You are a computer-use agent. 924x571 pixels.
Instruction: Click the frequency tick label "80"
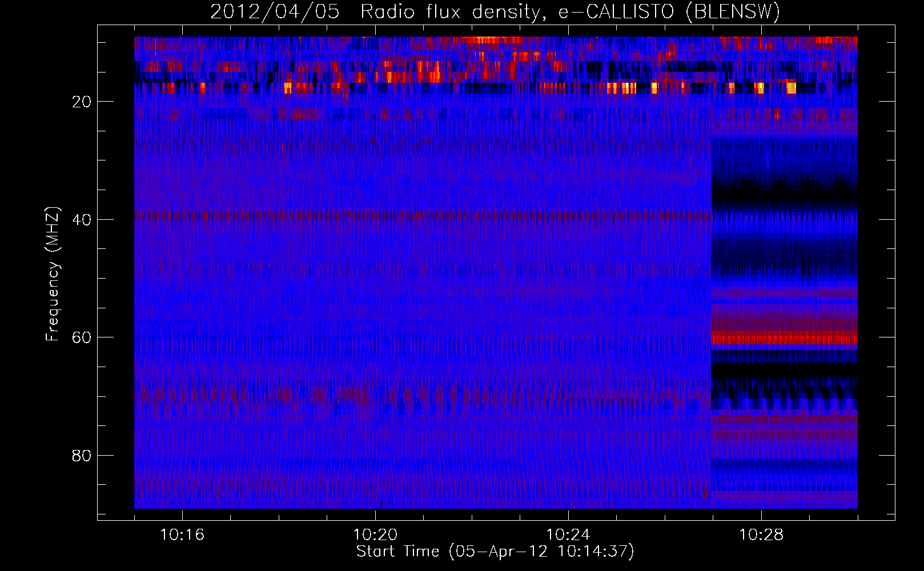click(82, 456)
